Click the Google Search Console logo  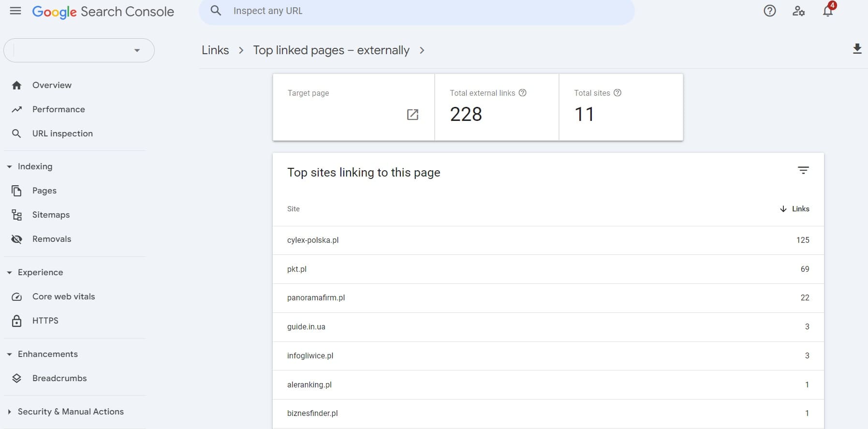(103, 12)
